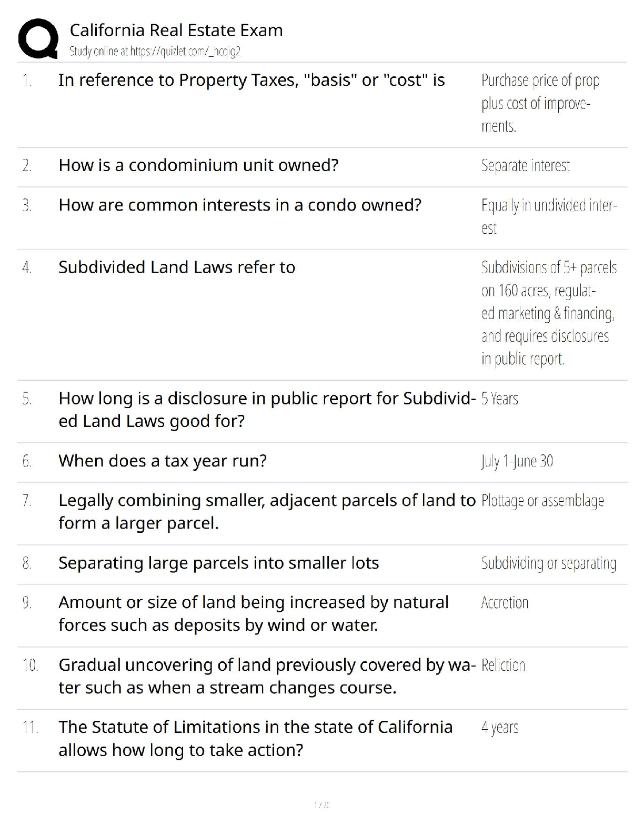Select the 'When does a tax year run?' question

tap(163, 461)
